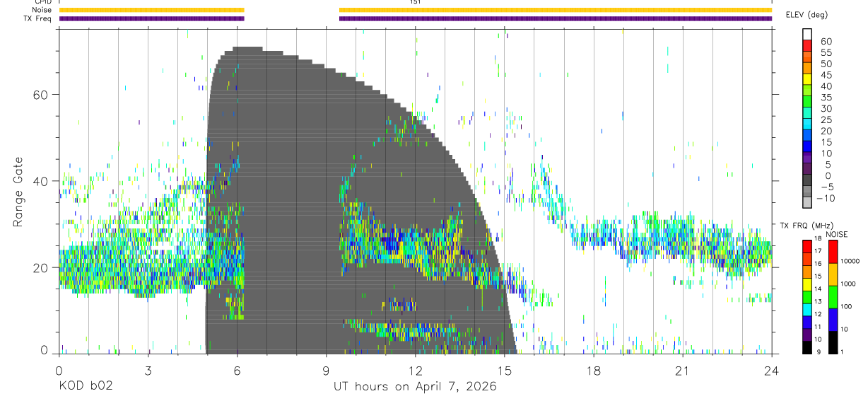Click the '12' hour tick label on the x-axis

(x=415, y=371)
